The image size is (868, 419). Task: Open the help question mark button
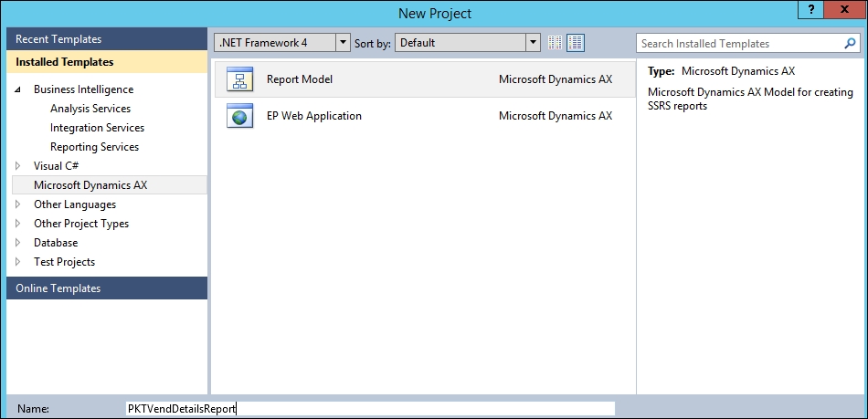click(811, 9)
